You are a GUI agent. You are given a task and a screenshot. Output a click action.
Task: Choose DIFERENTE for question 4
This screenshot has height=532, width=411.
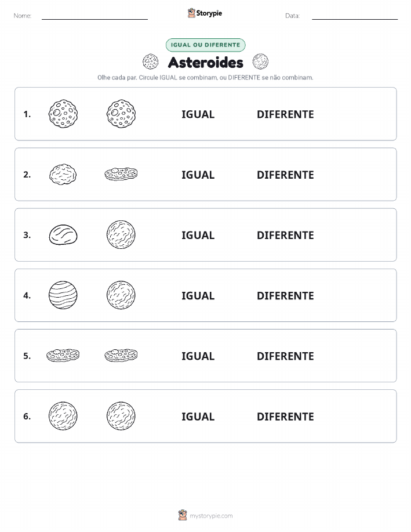coord(285,295)
